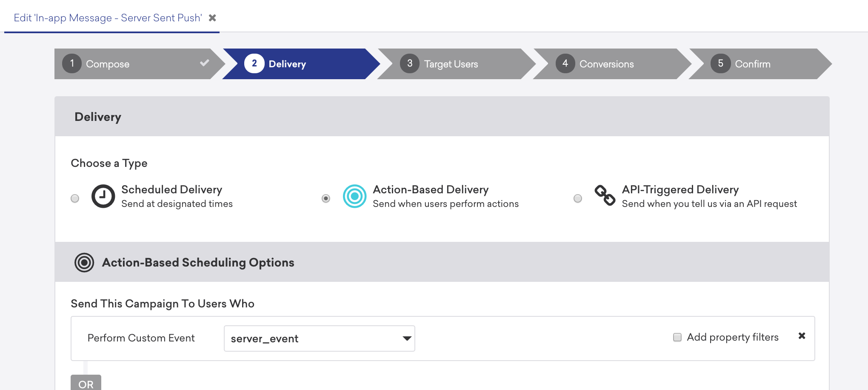Click the 'Choose a Type' heading
Image resolution: width=868 pixels, height=390 pixels.
point(109,163)
